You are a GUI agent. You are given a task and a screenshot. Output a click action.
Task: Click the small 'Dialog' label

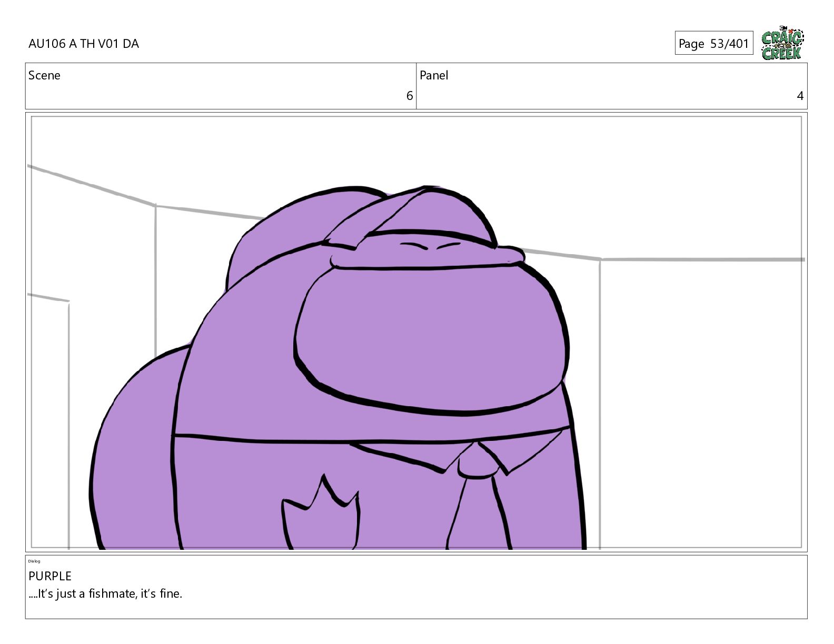pyautogui.click(x=34, y=561)
